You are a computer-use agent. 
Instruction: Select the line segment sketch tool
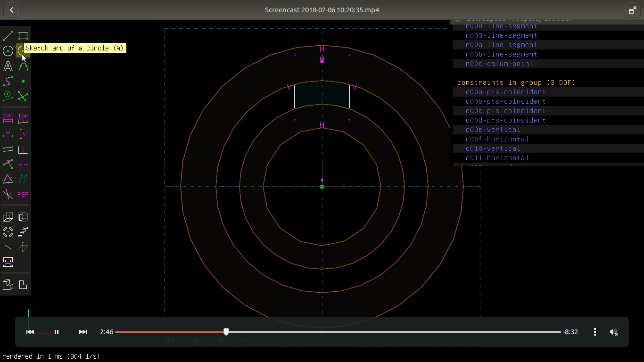(8, 36)
